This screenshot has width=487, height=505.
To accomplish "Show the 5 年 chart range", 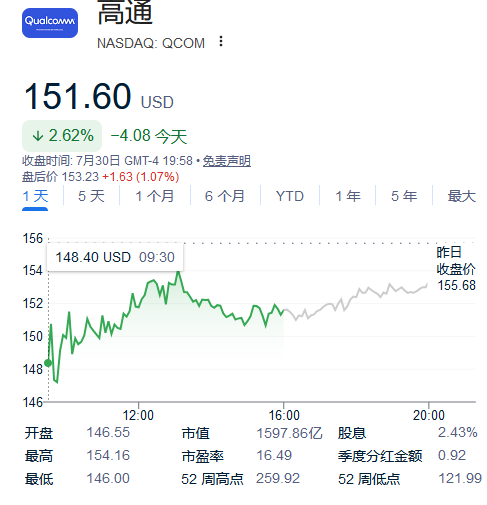I will pos(404,196).
